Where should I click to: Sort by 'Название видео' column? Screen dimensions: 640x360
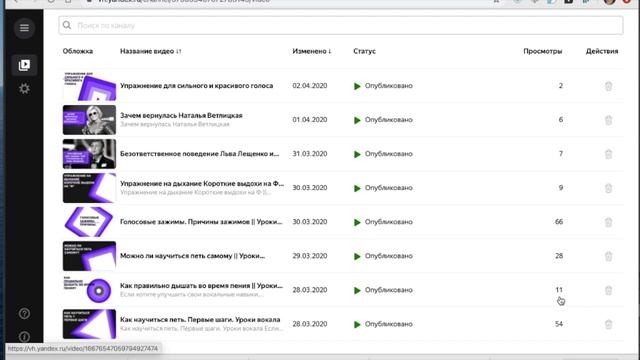pyautogui.click(x=151, y=51)
